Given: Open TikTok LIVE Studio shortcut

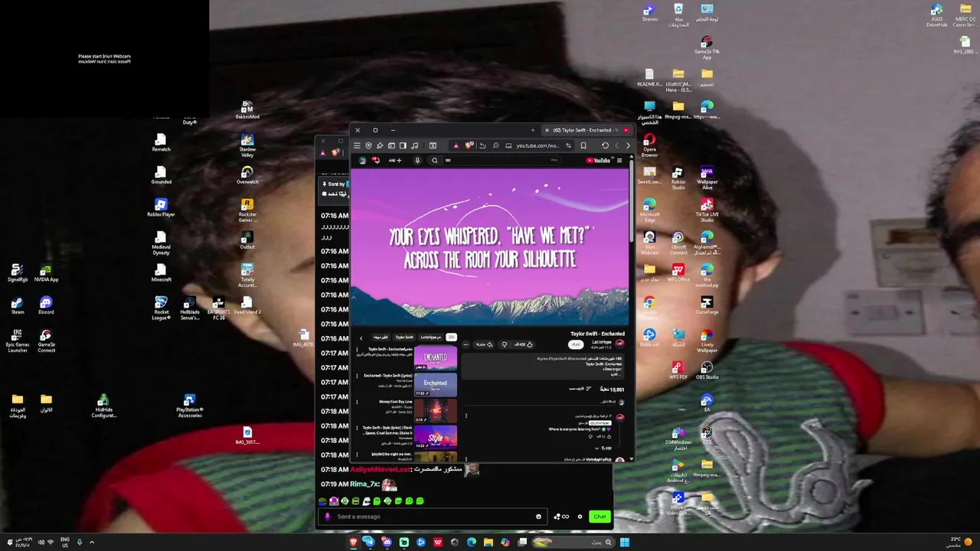Looking at the screenshot, I should tap(707, 210).
